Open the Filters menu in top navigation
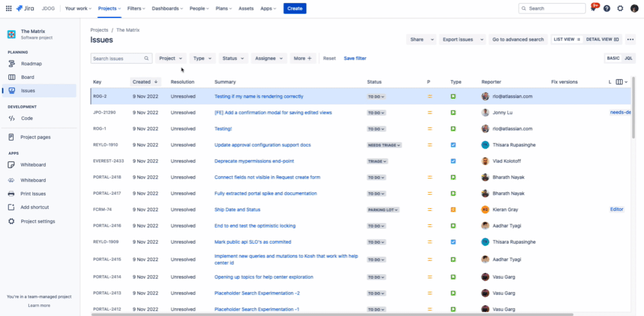Viewport: 644px width, 316px height. (136, 8)
